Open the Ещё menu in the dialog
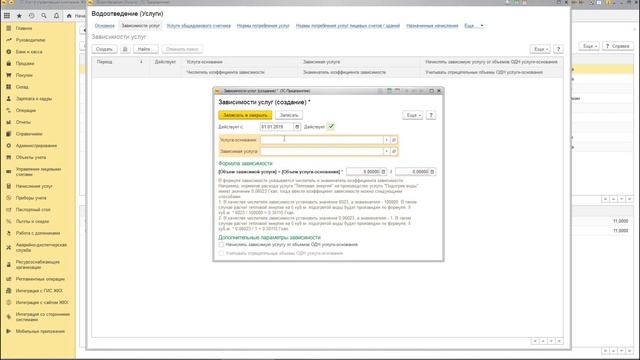The width and height of the screenshot is (640, 360). [413, 115]
